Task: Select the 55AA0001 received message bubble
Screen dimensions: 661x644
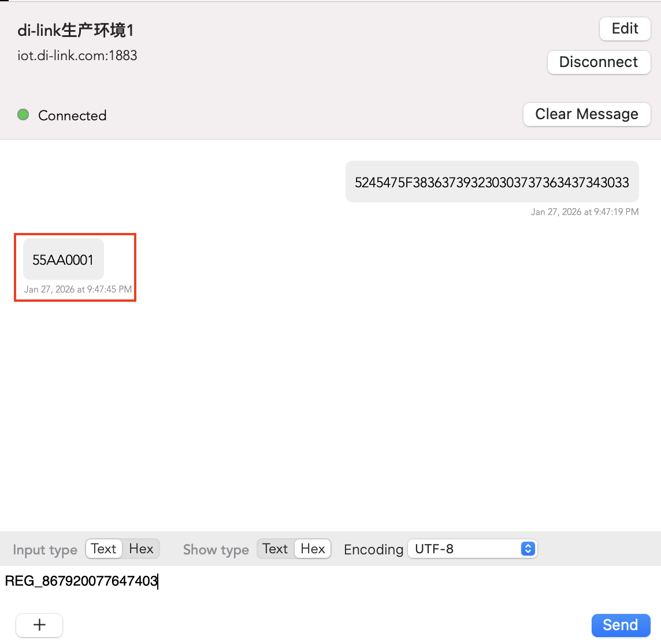Action: pyautogui.click(x=63, y=260)
